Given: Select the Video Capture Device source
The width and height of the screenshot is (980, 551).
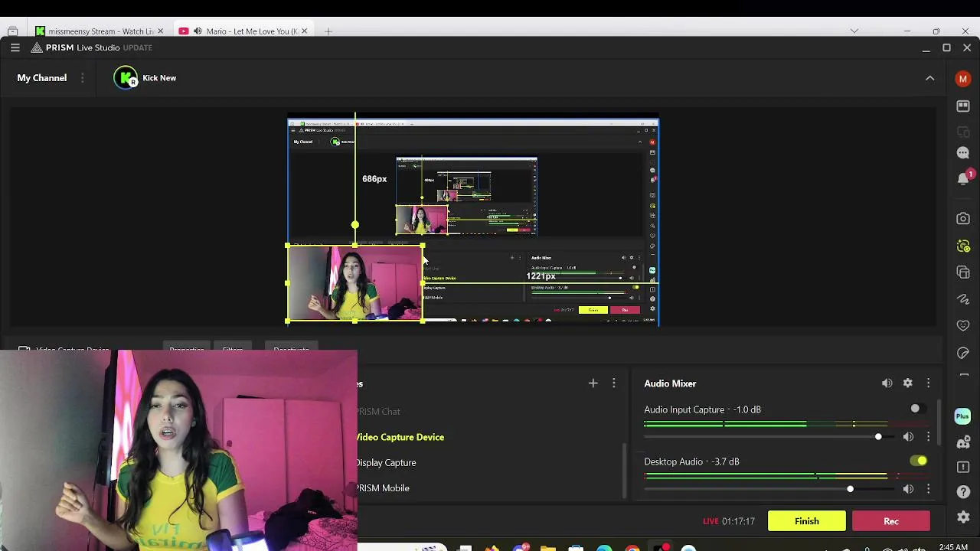Looking at the screenshot, I should coord(400,437).
